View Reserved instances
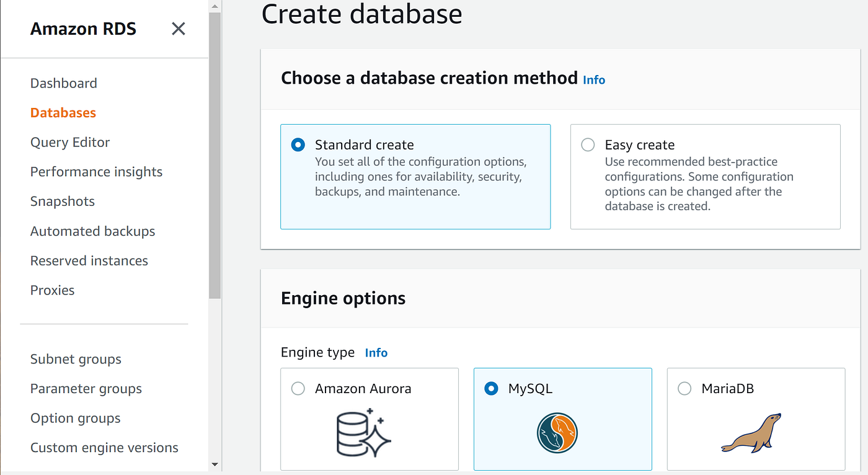This screenshot has height=475, width=868. (x=89, y=260)
